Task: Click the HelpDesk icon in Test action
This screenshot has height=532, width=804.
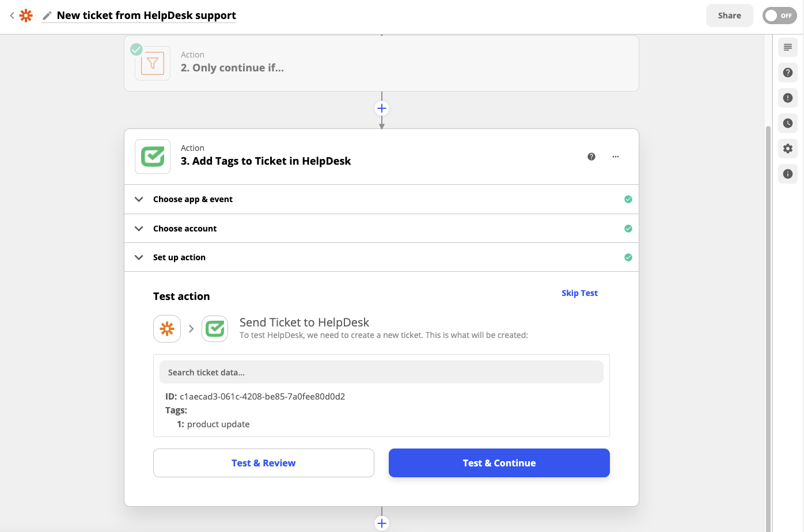Action: 215,329
